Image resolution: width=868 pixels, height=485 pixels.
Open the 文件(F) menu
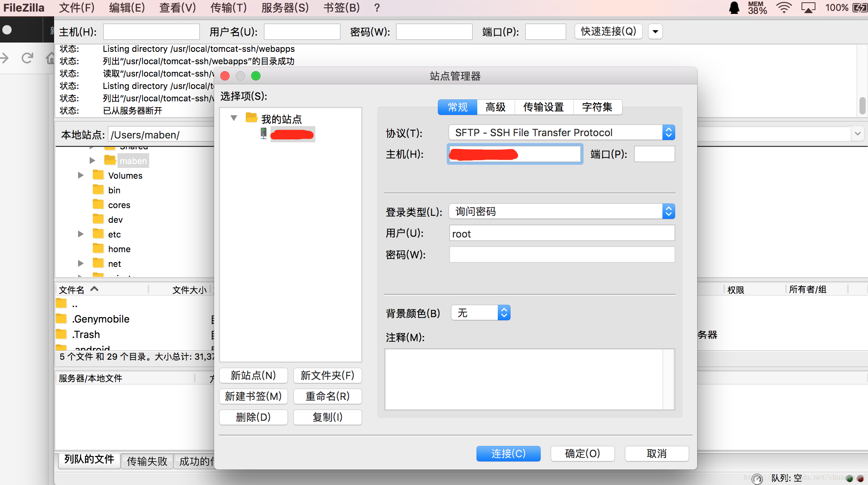coord(77,8)
